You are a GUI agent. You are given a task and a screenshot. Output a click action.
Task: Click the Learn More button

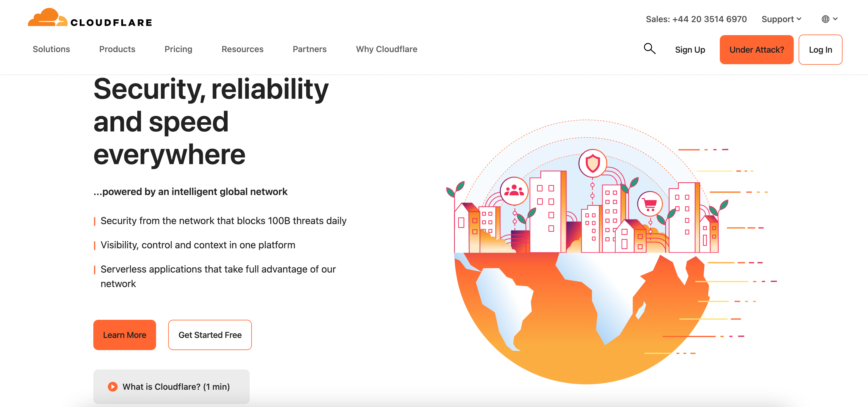[125, 335]
